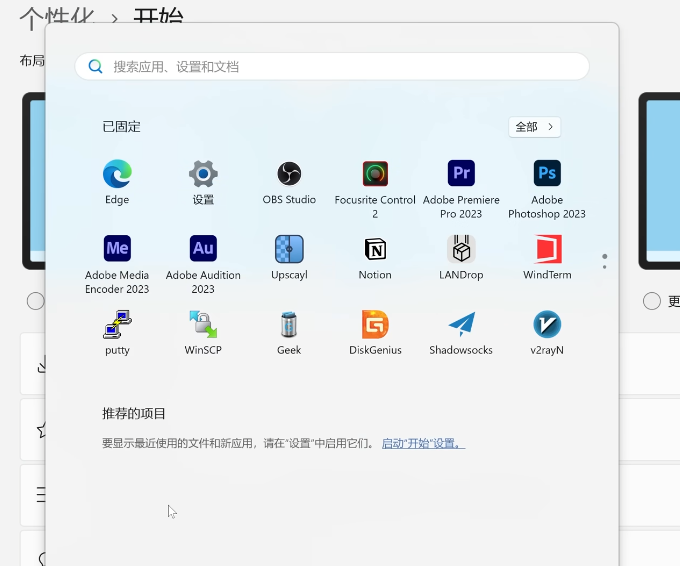Open Focusrite Control 2
This screenshot has width=680, height=566.
tap(375, 174)
